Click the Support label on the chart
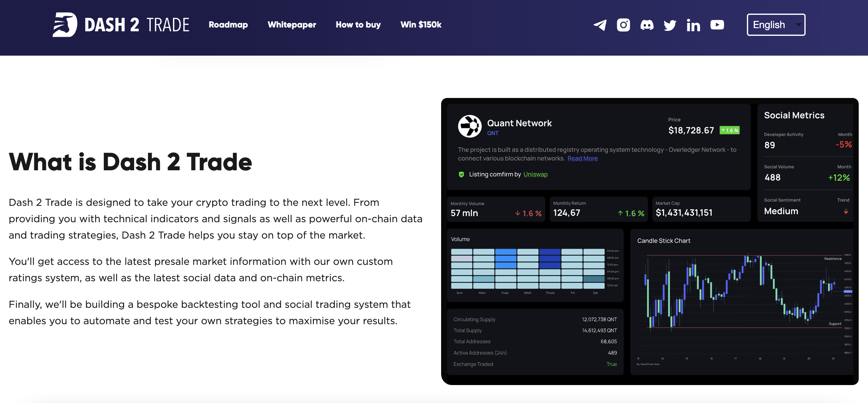868x403 pixels. coord(835,324)
